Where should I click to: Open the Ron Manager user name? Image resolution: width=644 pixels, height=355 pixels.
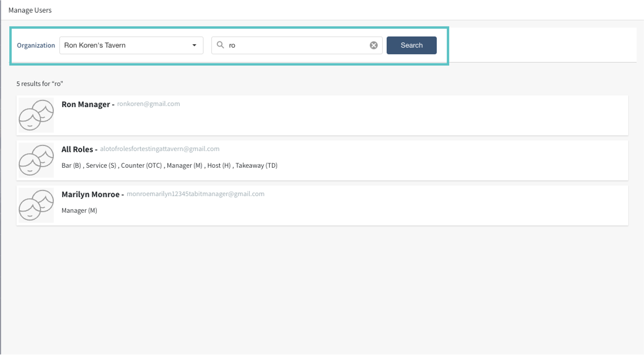tap(86, 104)
